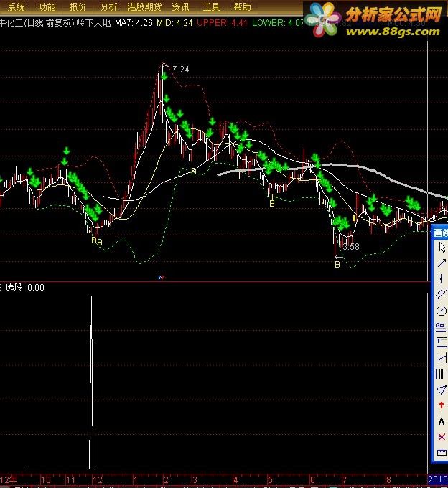Select the T horizontal lines tool
Viewport: 448px width, 488px height.
pyautogui.click(x=441, y=342)
